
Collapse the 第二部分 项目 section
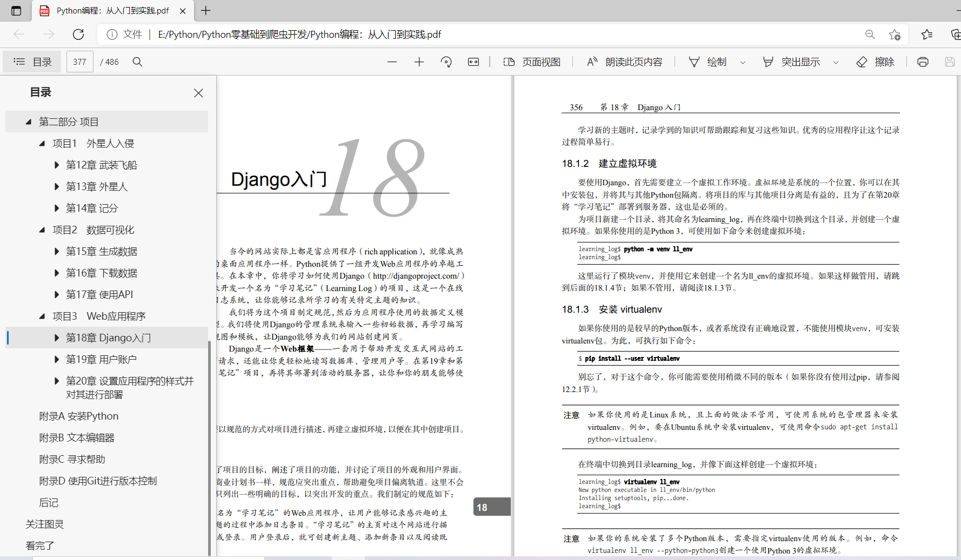pos(29,122)
